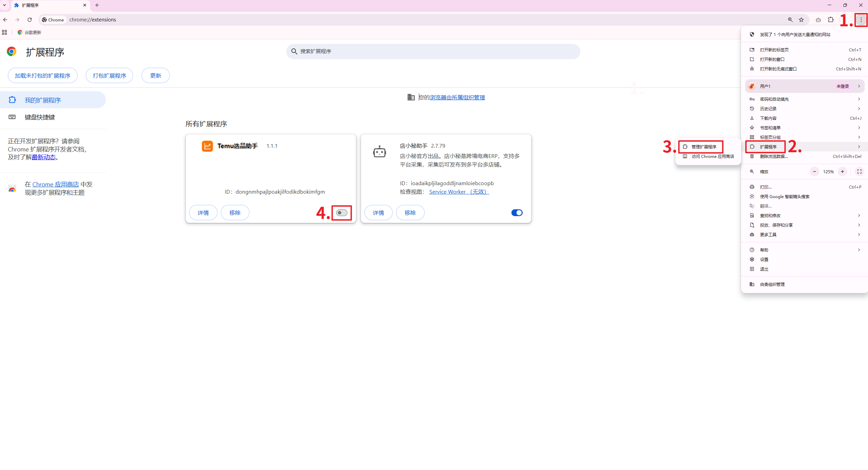Viewport: 868px width, 470px height.
Task: Click the Extensions puzzle icon in toolbar
Action: (x=831, y=20)
